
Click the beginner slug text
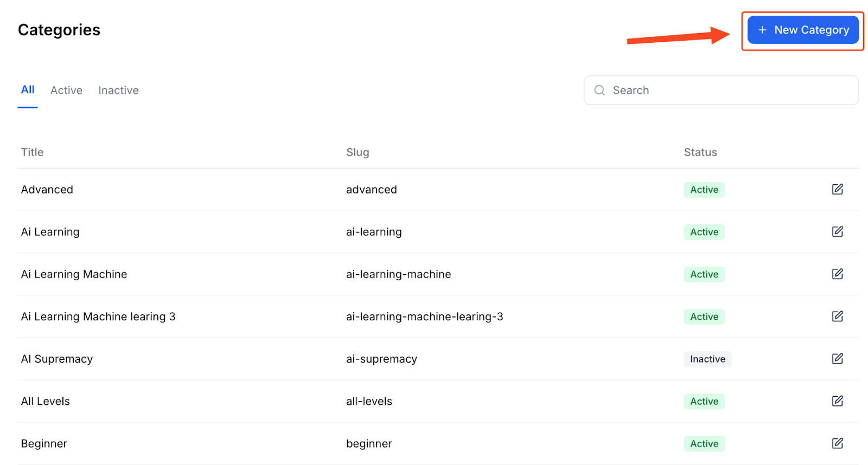pyautogui.click(x=369, y=443)
